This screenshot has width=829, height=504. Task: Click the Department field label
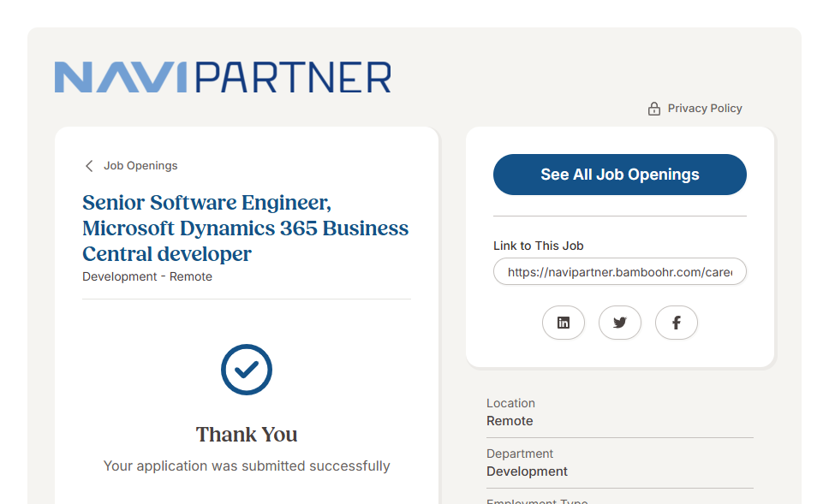point(520,454)
